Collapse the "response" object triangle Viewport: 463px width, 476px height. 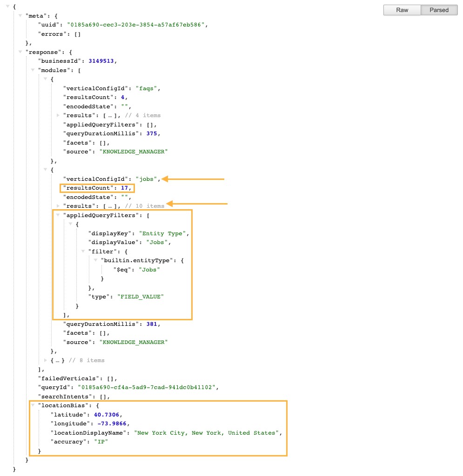tap(20, 52)
